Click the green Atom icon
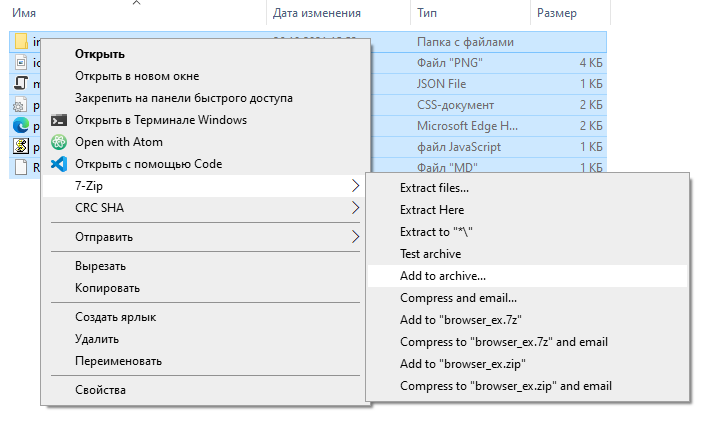Screen dimensions: 717x436 tap(58, 142)
